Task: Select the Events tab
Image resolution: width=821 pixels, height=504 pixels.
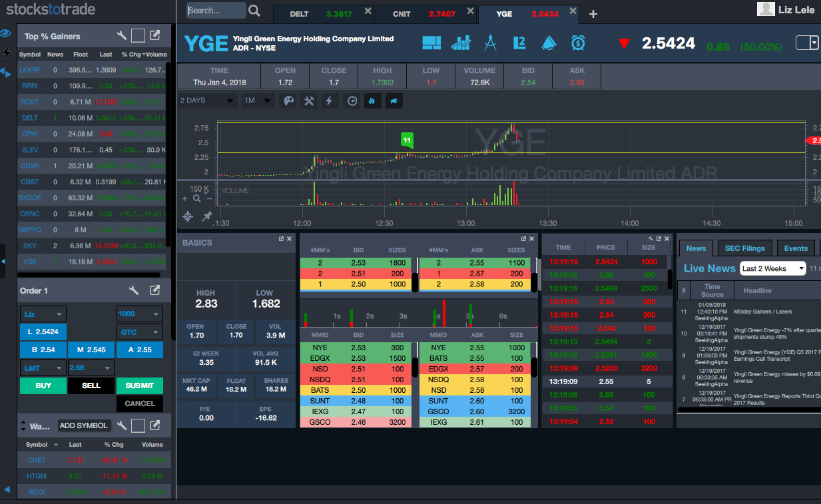Action: pos(796,248)
